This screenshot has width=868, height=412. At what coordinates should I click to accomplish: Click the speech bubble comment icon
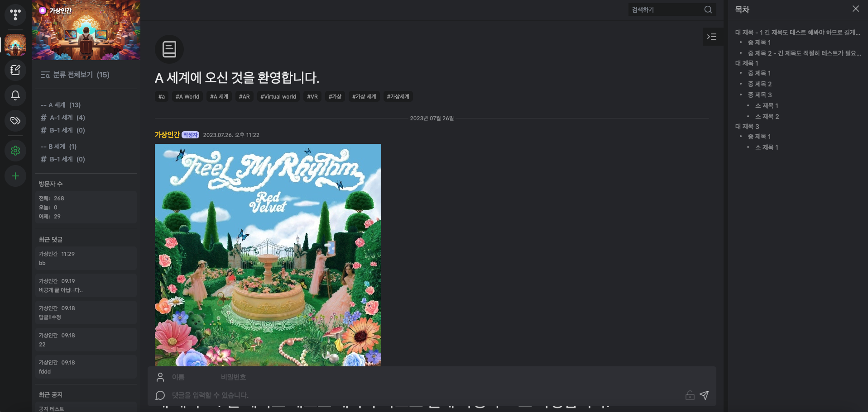click(160, 395)
